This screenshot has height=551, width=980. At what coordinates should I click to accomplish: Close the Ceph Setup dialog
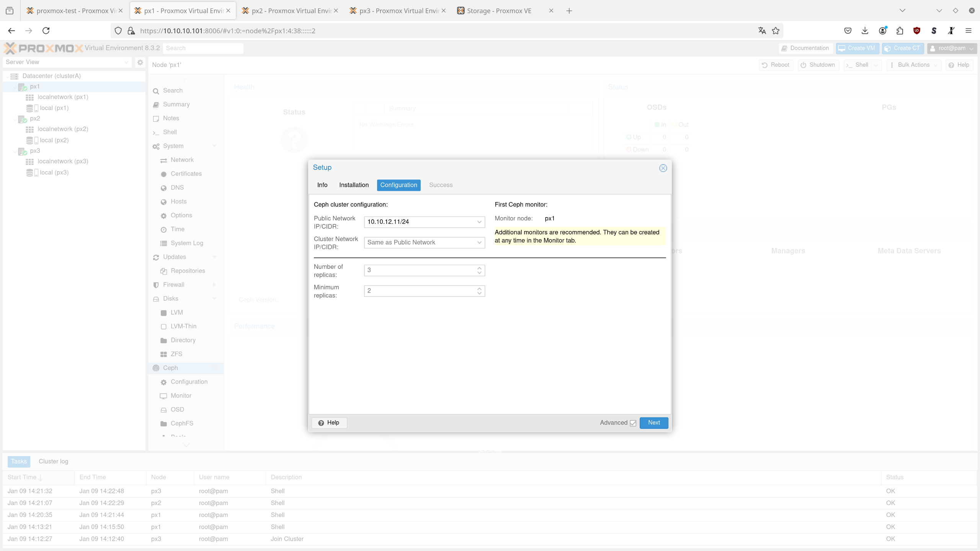(663, 168)
